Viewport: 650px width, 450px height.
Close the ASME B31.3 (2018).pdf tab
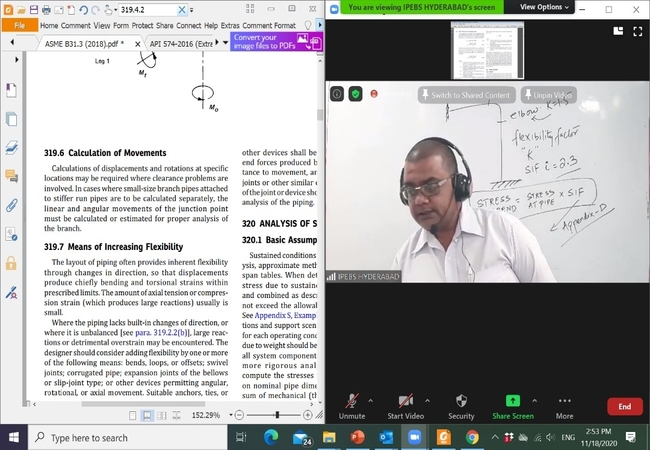(138, 44)
